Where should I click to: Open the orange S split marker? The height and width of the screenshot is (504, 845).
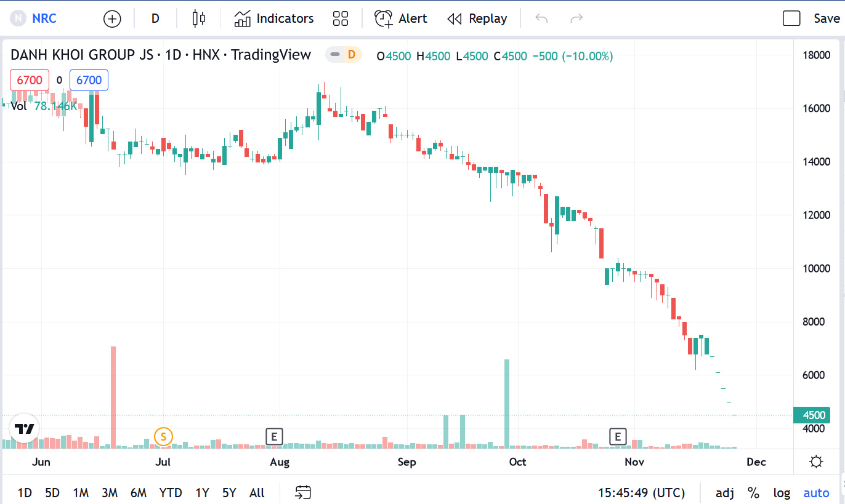[163, 437]
